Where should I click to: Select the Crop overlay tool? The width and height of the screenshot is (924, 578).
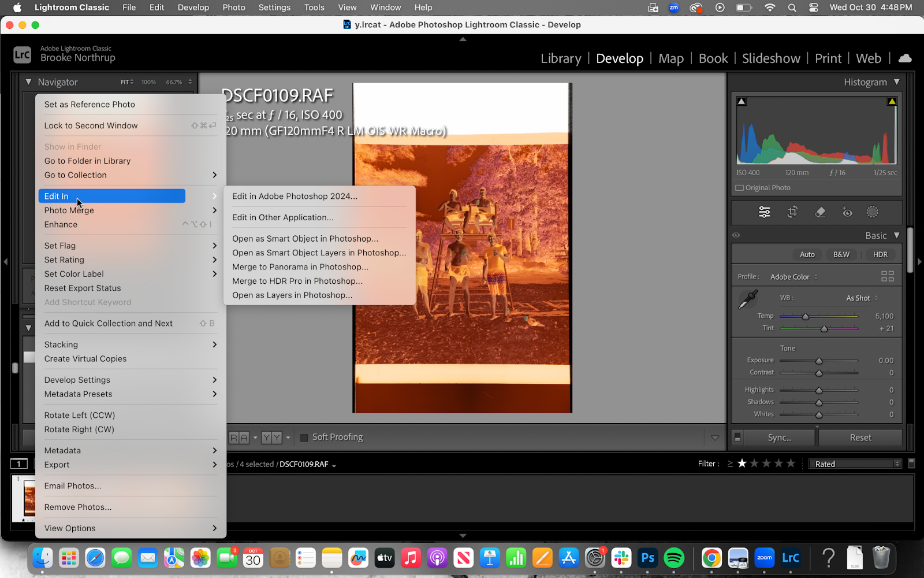click(x=792, y=212)
